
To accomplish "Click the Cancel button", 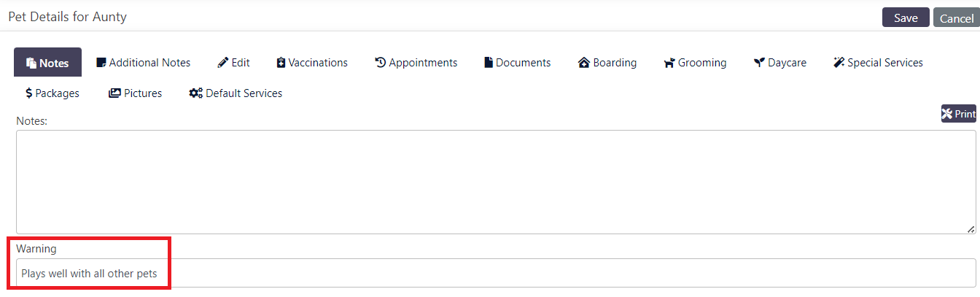I will (x=956, y=18).
